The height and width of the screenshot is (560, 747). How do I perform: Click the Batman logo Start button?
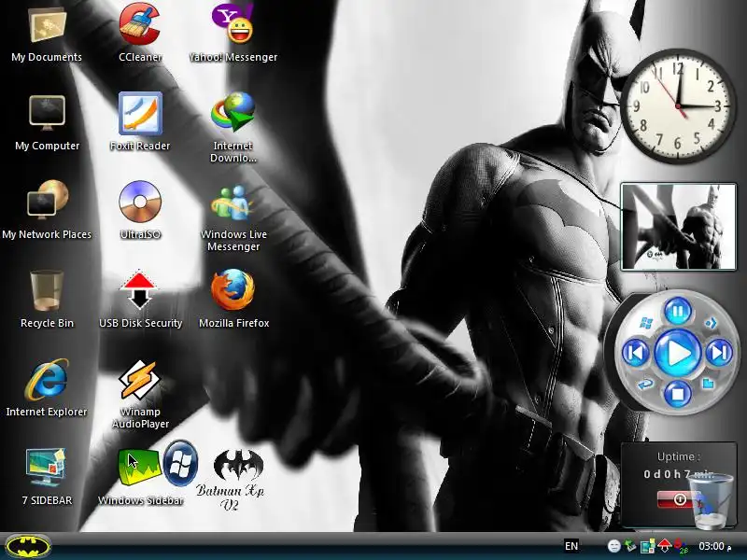click(29, 547)
